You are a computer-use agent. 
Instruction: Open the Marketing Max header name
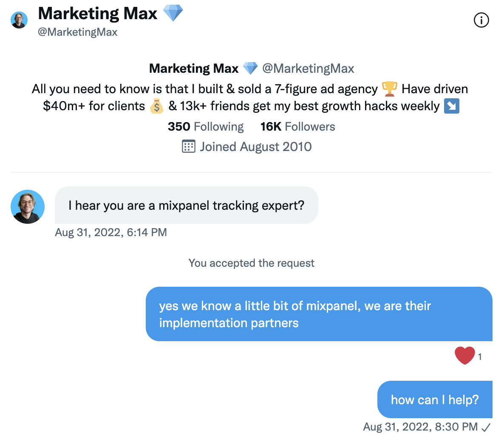pyautogui.click(x=98, y=14)
